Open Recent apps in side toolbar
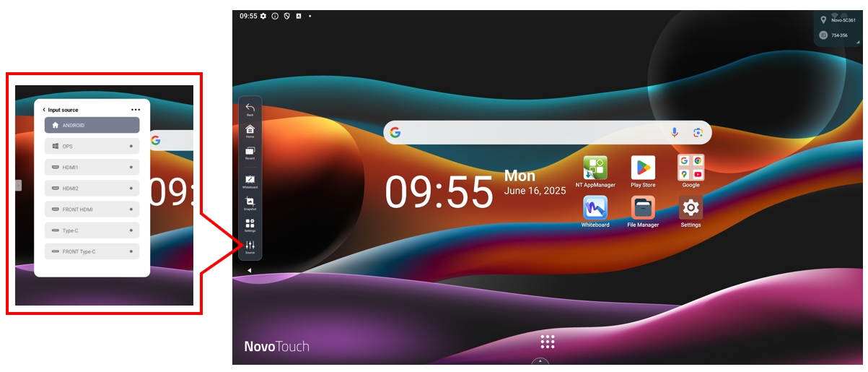 tap(250, 152)
